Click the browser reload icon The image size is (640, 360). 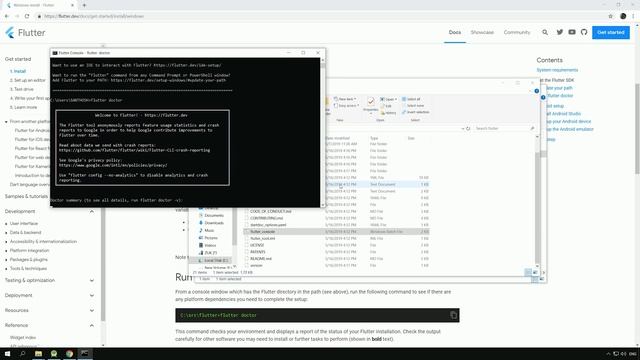coord(27,16)
